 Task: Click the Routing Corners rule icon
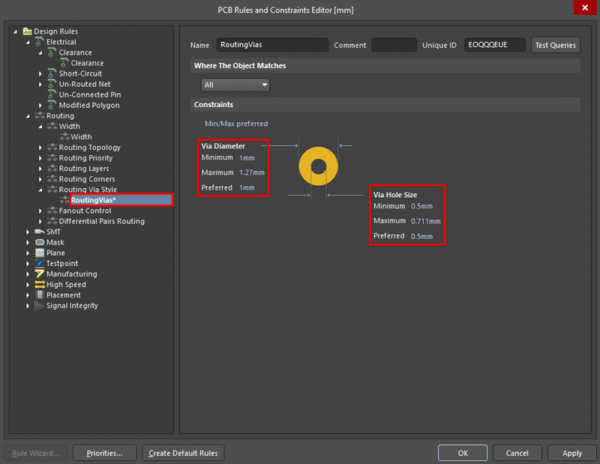[52, 179]
